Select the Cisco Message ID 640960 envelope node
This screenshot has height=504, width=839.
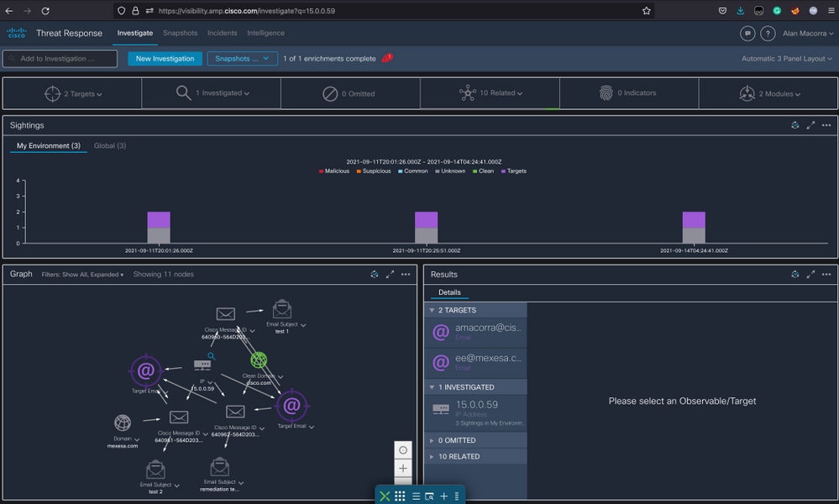(226, 314)
